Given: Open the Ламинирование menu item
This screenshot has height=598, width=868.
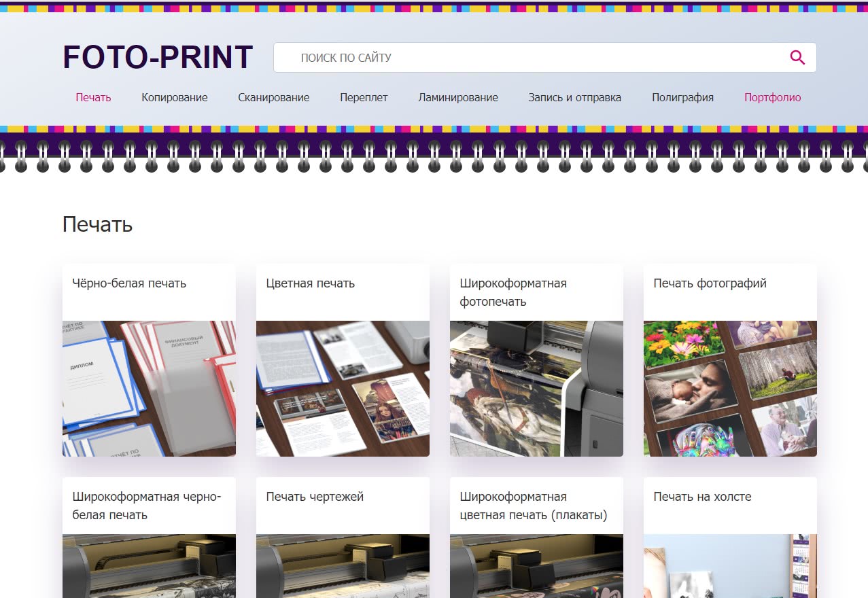Looking at the screenshot, I should point(458,97).
